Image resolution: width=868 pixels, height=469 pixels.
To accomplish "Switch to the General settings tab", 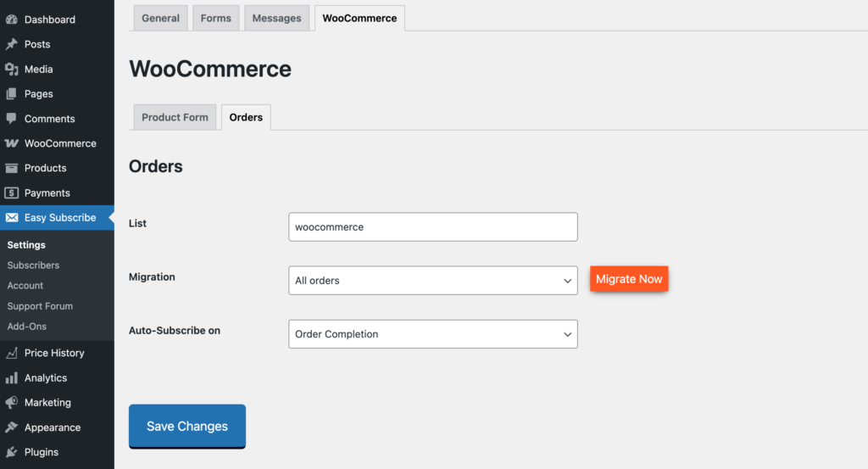I will (x=160, y=19).
